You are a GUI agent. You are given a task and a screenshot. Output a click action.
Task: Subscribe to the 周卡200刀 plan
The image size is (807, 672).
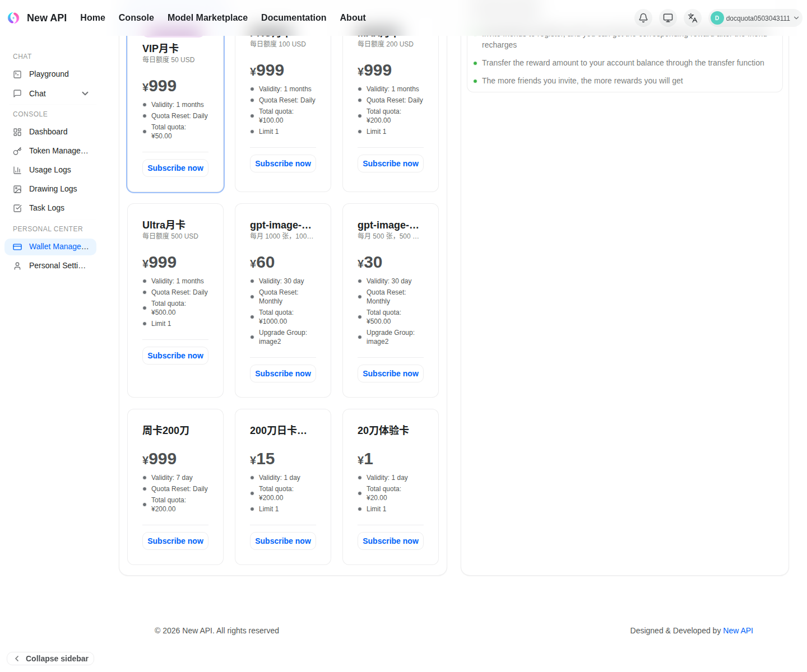point(175,541)
